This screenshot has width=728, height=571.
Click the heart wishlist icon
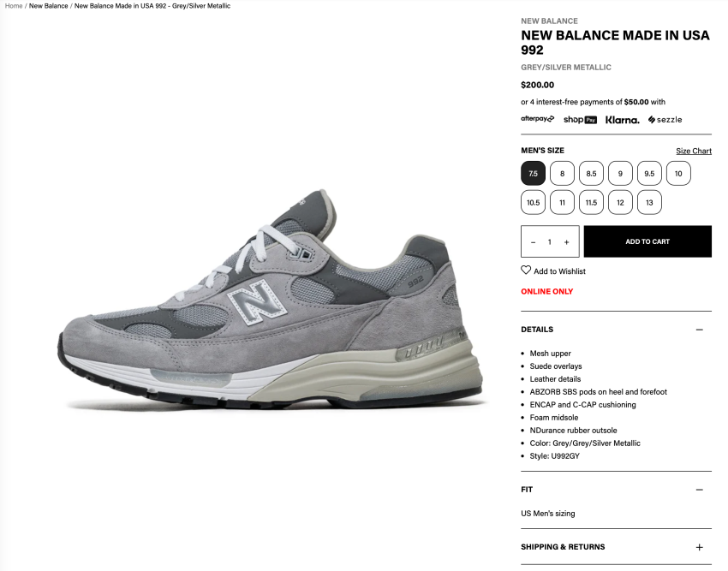(526, 271)
